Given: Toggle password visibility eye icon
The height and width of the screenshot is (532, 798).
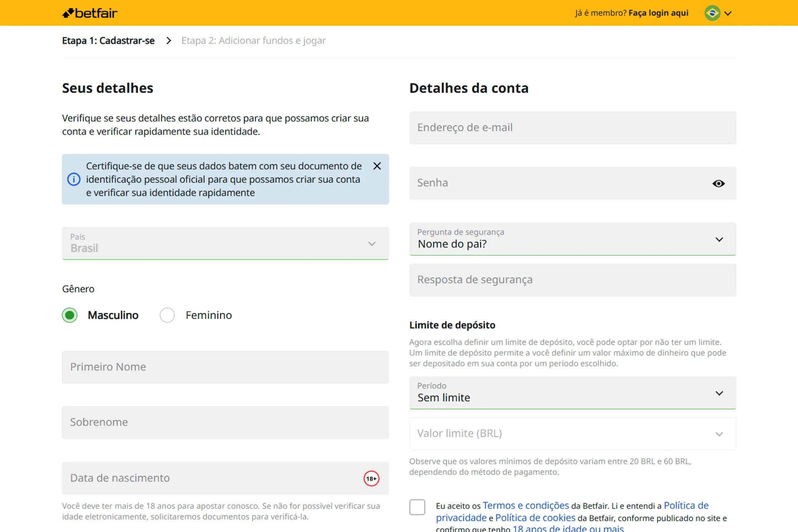Looking at the screenshot, I should point(719,183).
